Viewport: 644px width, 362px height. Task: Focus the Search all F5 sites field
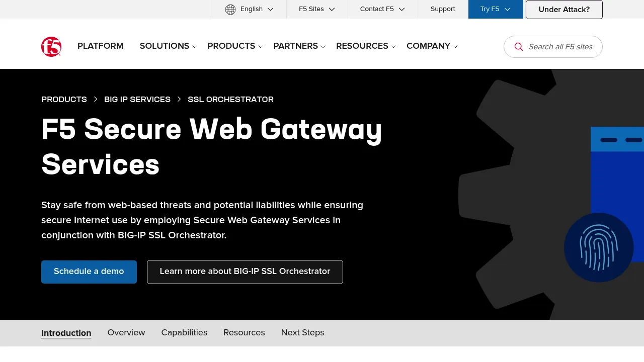pos(553,47)
